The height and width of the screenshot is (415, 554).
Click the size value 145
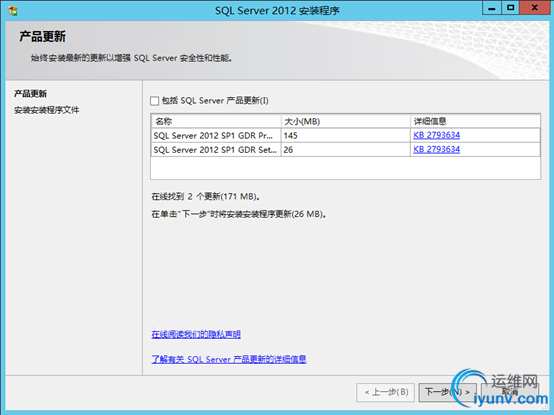[290, 136]
